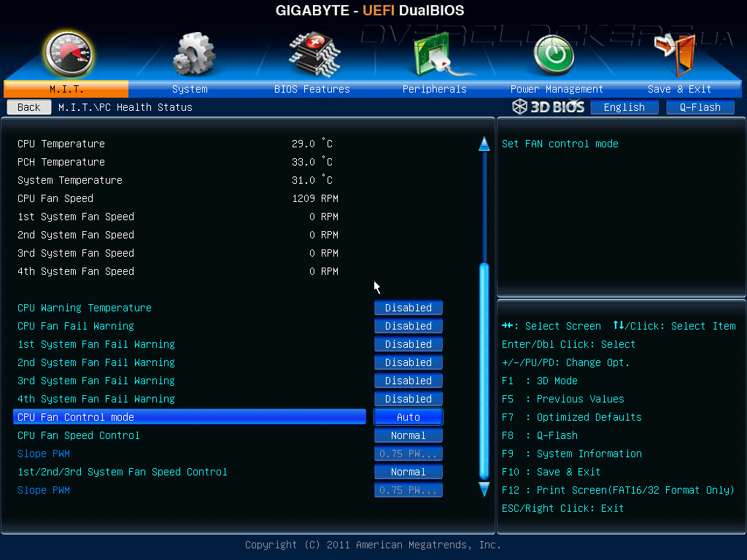The width and height of the screenshot is (747, 560).
Task: Switch to the System tab
Action: [190, 89]
